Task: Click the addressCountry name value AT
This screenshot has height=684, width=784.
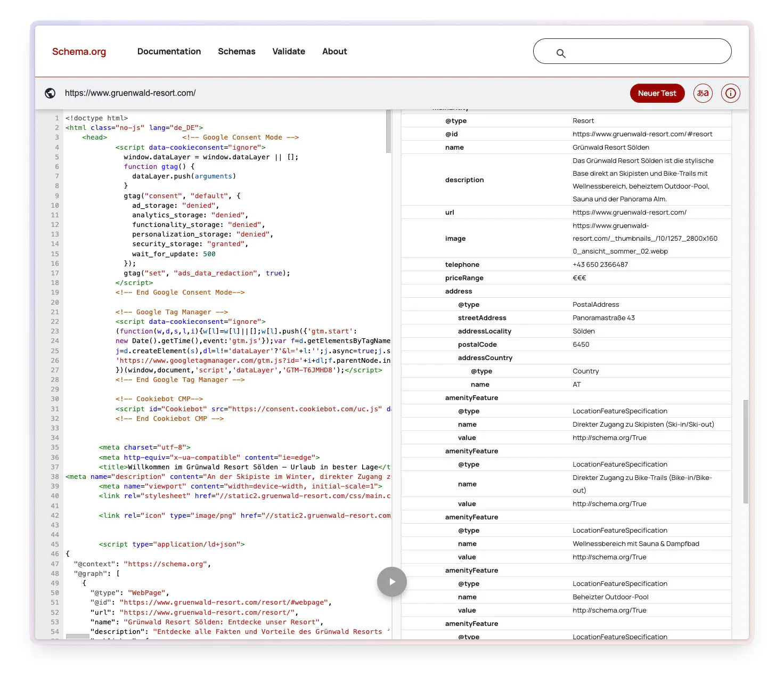Action: (577, 385)
